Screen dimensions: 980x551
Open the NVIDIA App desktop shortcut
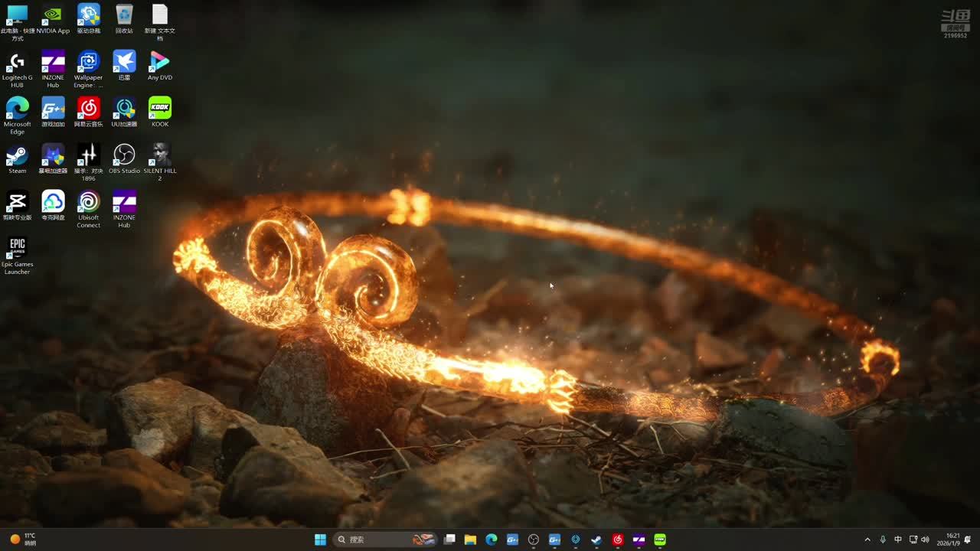52,15
